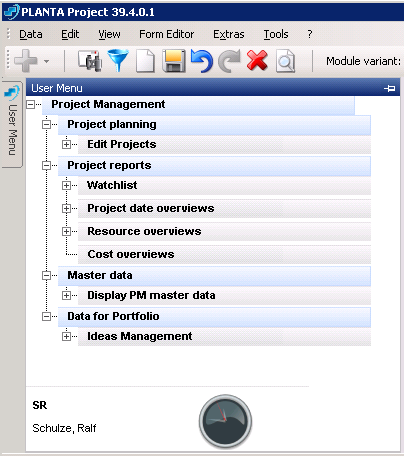Click the User Menu vertical side tab
This screenshot has height=456, width=404.
pos(12,124)
